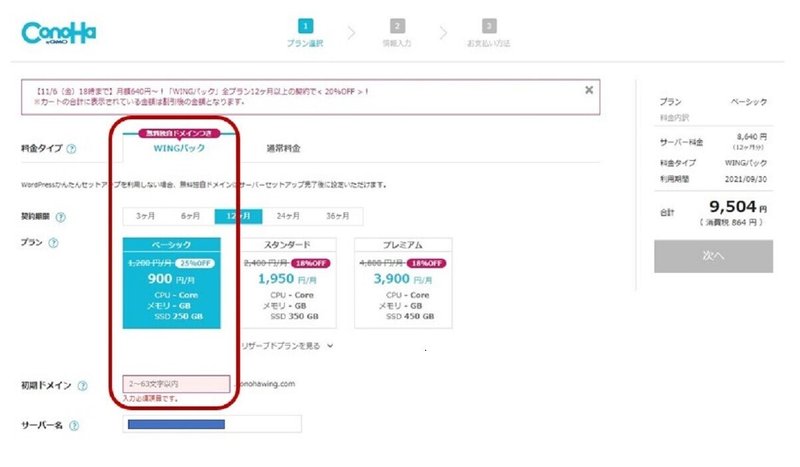Click the 消費税 864 円 text
Screen dimensions: 800x467
tap(731, 223)
